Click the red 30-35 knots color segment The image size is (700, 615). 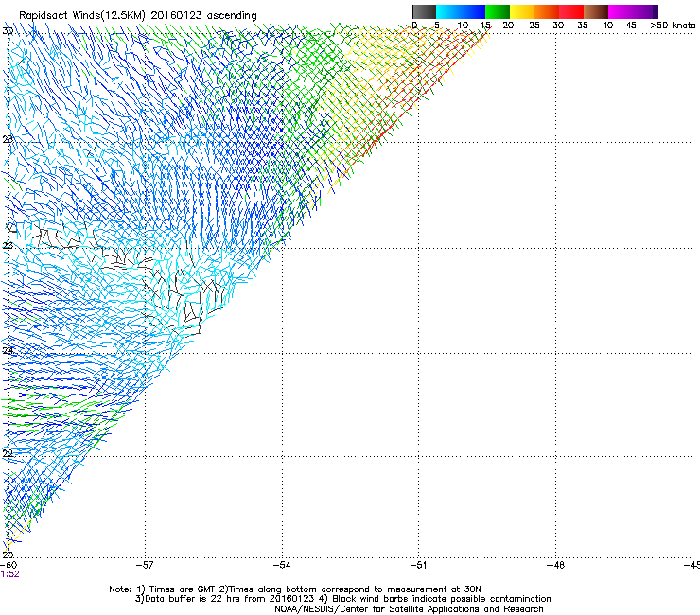[571, 11]
